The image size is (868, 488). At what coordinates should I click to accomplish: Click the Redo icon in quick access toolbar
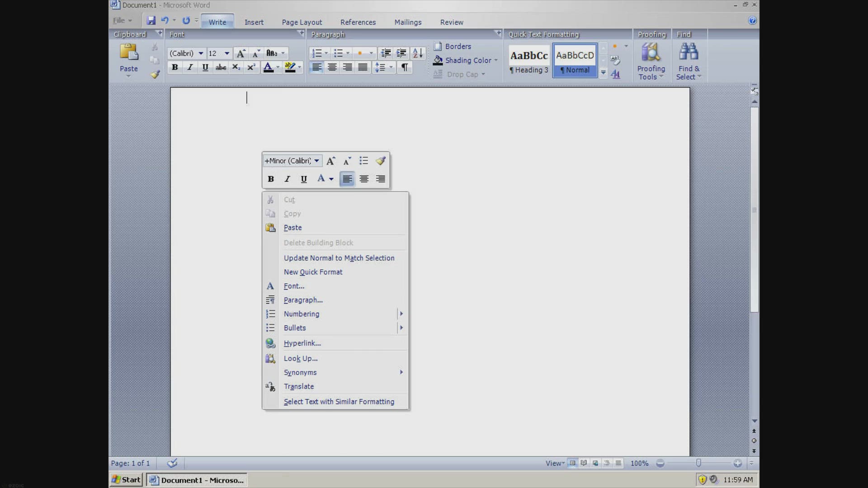pyautogui.click(x=186, y=21)
